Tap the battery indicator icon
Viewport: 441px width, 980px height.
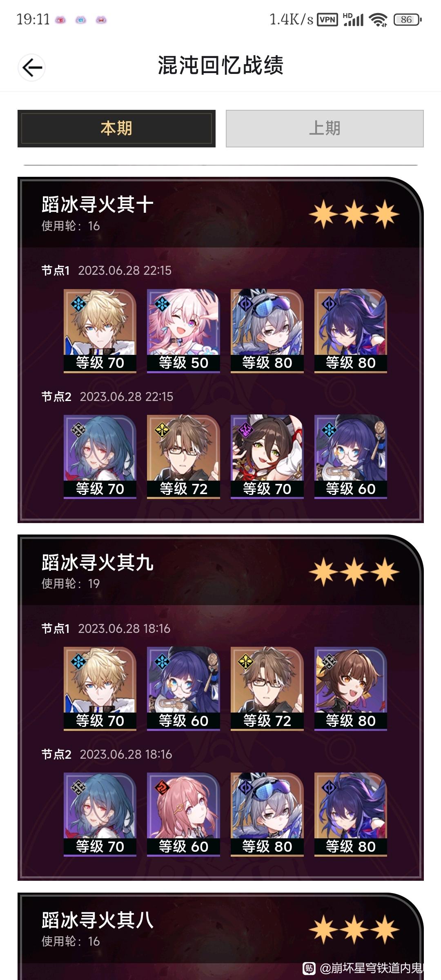point(407,19)
